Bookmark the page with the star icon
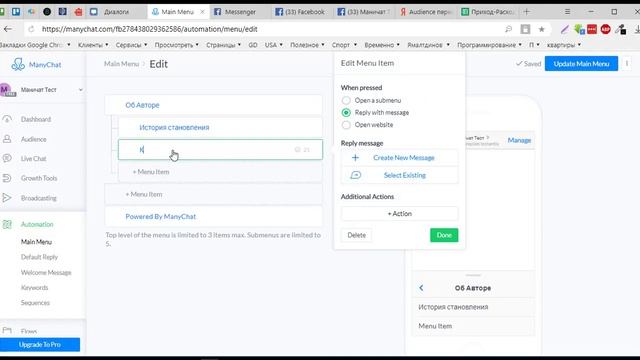Viewport: 640px width, 360px height. 542,29
